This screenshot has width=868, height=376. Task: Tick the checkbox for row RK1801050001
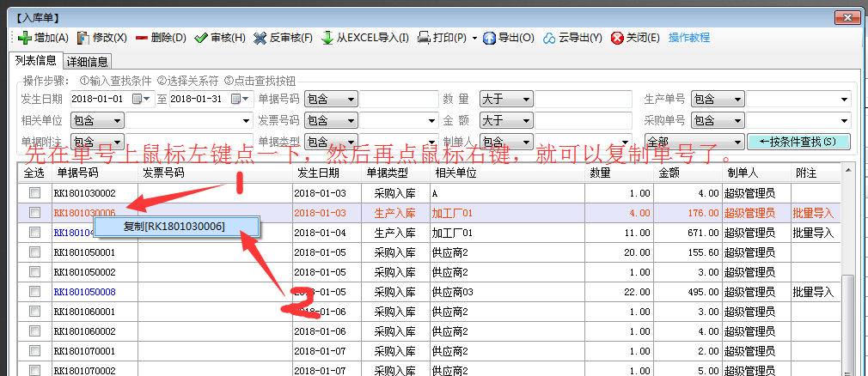tap(34, 253)
